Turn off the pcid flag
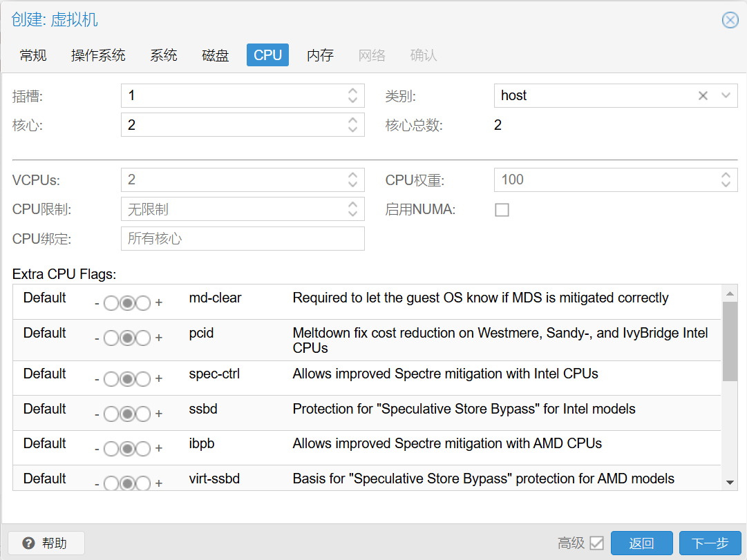The height and width of the screenshot is (560, 747). pos(111,338)
